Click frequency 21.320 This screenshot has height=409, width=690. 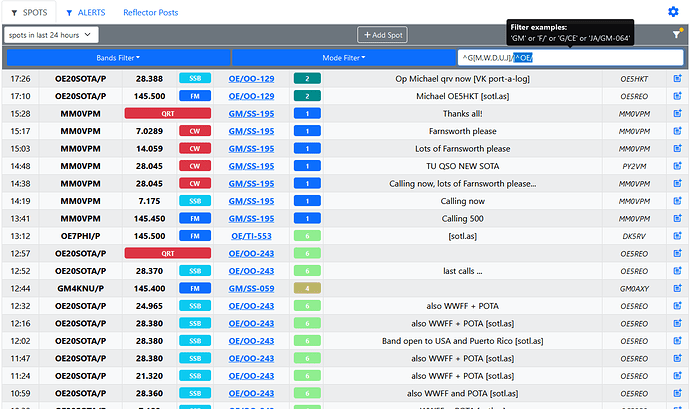point(149,376)
